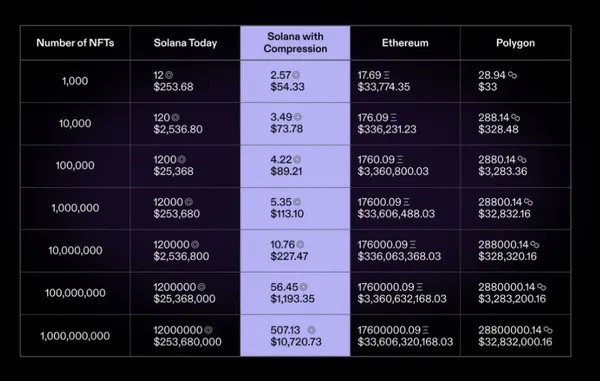This screenshot has width=600, height=381.
Task: Click the Solana Today column header
Action: [x=185, y=43]
